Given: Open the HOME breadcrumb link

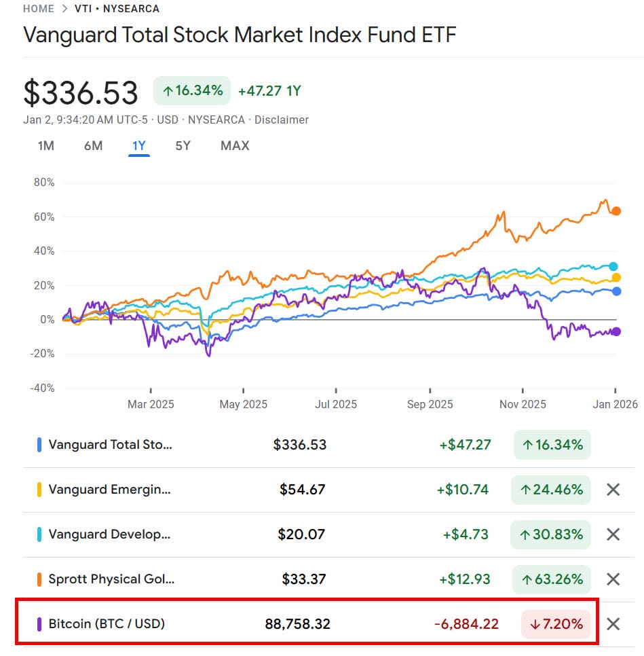Looking at the screenshot, I should 38,9.
